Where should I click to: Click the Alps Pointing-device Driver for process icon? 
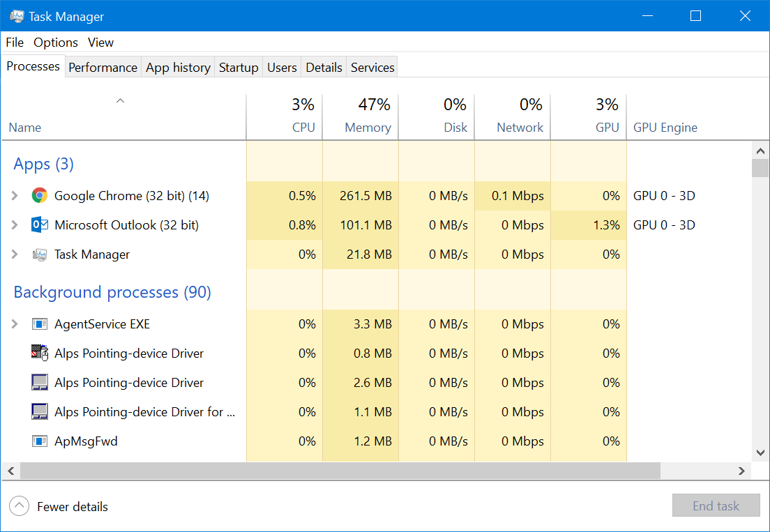40,412
